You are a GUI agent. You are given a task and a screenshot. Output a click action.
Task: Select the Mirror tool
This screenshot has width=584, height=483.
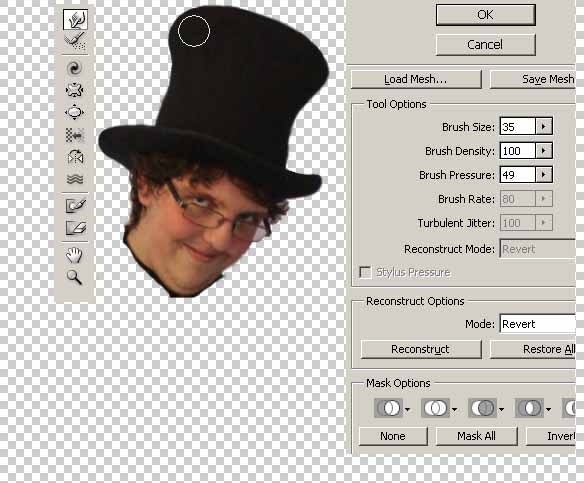click(x=75, y=157)
